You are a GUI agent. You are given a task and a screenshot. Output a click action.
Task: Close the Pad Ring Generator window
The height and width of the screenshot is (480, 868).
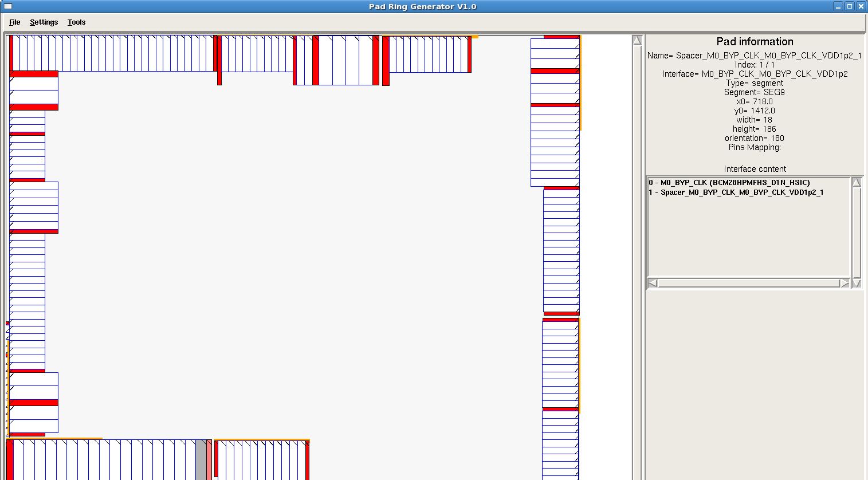pyautogui.click(x=861, y=6)
